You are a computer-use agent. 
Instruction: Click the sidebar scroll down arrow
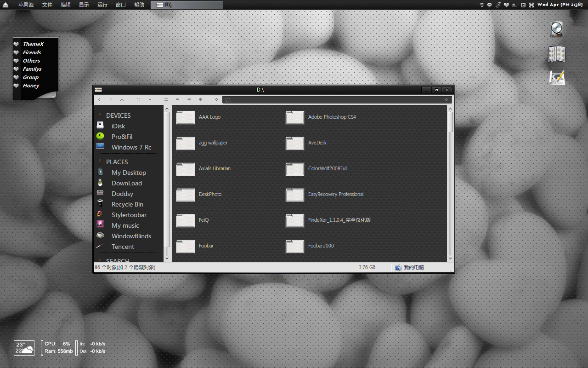(x=167, y=259)
